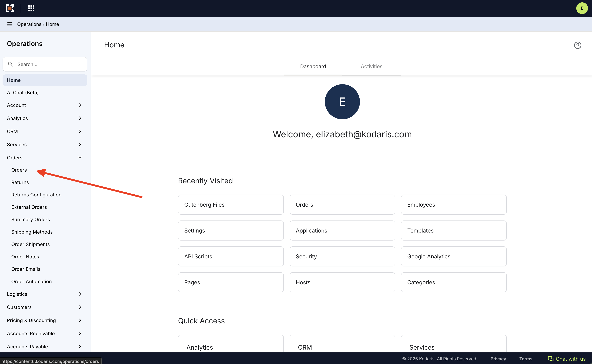The height and width of the screenshot is (364, 592).
Task: Open Orders recently visited card
Action: pos(342,205)
